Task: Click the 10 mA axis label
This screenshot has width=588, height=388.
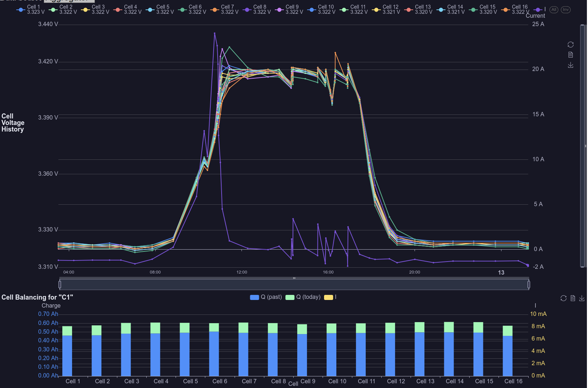Action: [x=538, y=314]
